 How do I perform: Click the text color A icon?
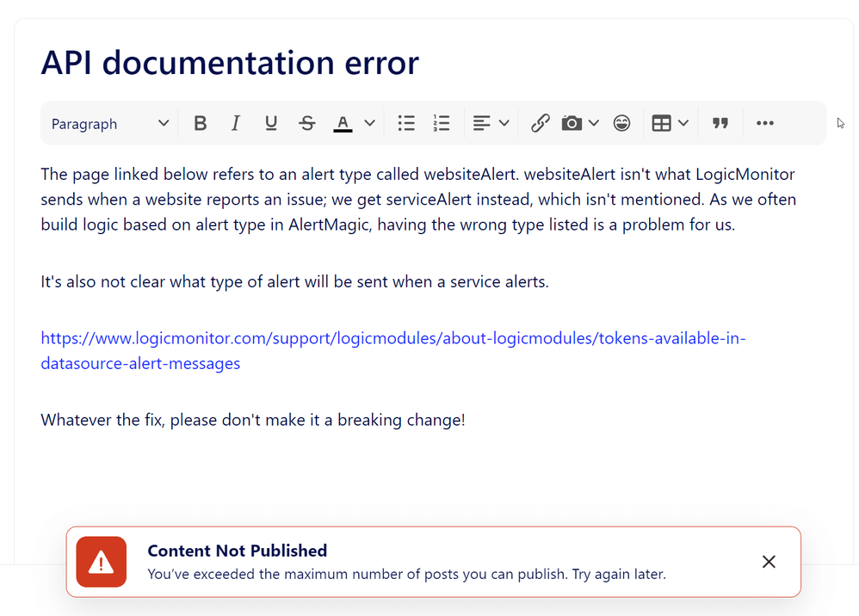click(x=343, y=123)
